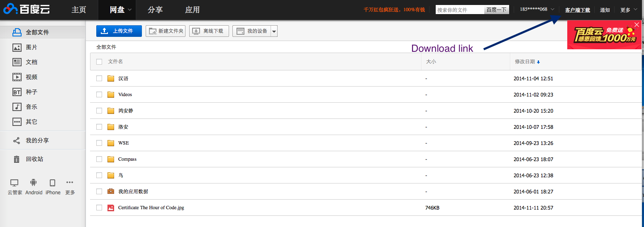Click the 全部文件 all files icon
Viewport: 644px width, 227px height.
pyautogui.click(x=17, y=32)
